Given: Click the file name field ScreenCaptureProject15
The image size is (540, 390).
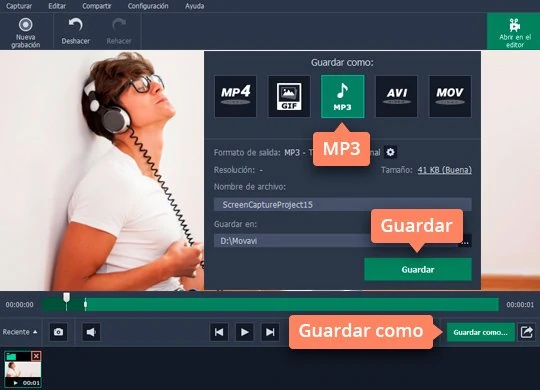Looking at the screenshot, I should point(343,205).
